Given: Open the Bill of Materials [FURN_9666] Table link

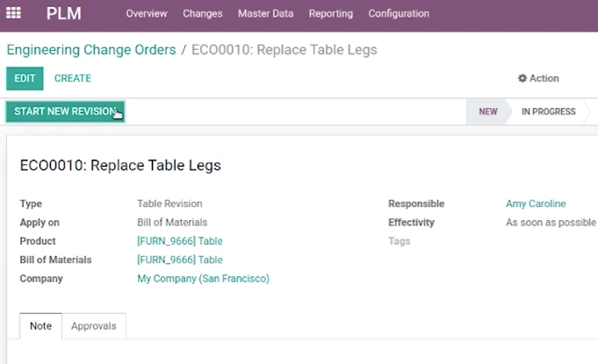Looking at the screenshot, I should pos(180,260).
